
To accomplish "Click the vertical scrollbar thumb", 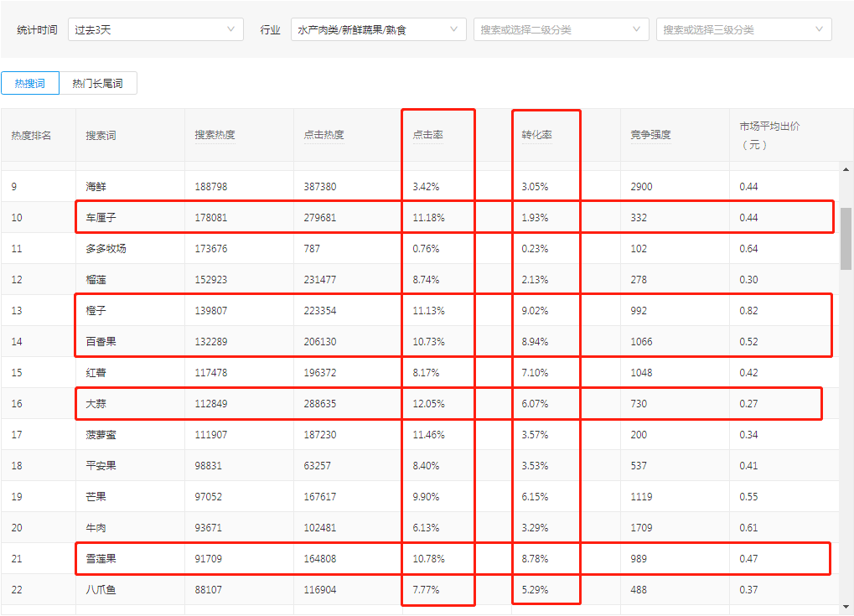I will point(846,239).
